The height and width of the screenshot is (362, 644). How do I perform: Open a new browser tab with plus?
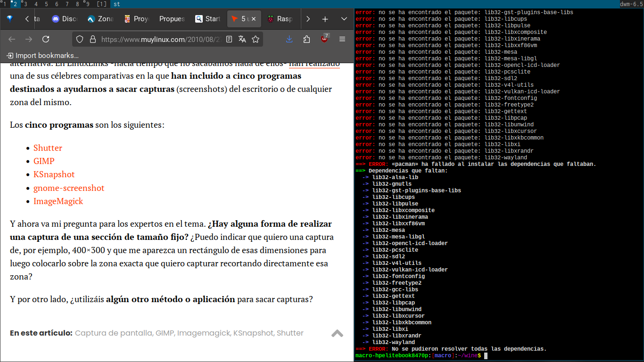click(325, 19)
